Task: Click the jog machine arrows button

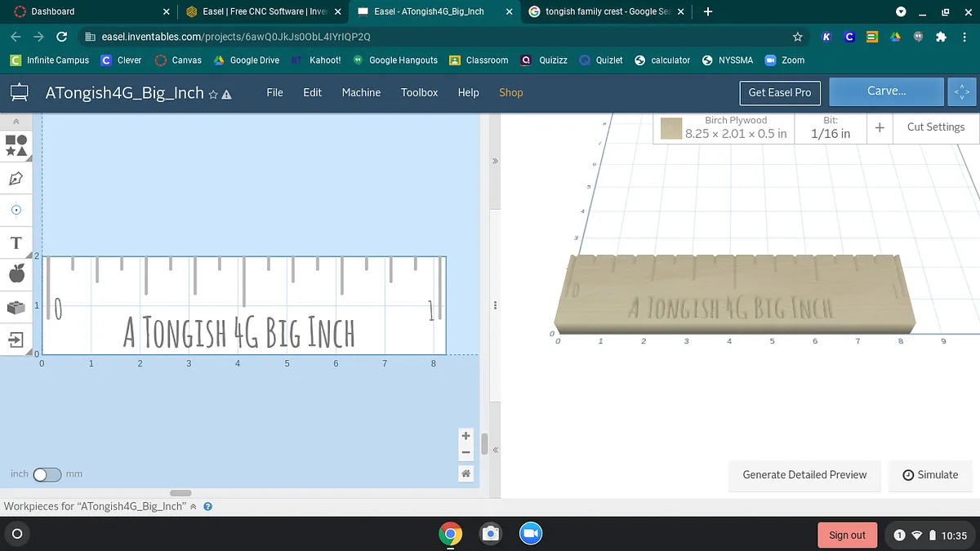Action: click(x=962, y=92)
